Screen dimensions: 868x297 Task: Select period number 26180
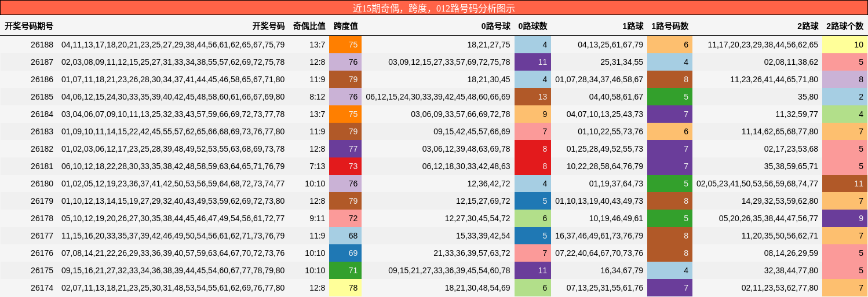[x=42, y=184]
